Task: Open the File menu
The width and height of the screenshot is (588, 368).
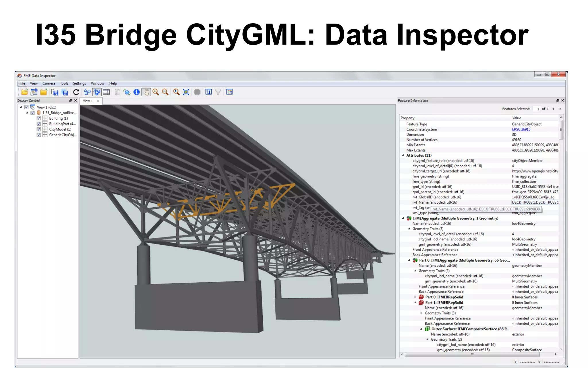Action: [x=22, y=83]
